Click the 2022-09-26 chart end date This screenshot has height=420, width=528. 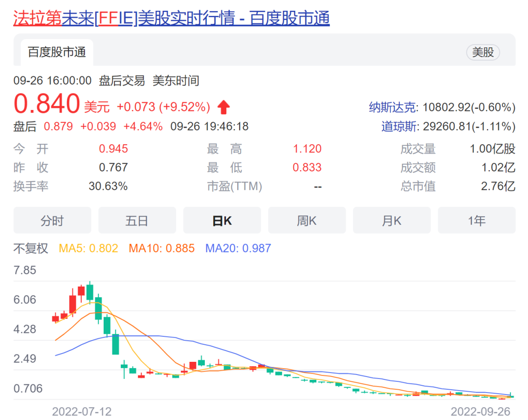[x=481, y=412]
